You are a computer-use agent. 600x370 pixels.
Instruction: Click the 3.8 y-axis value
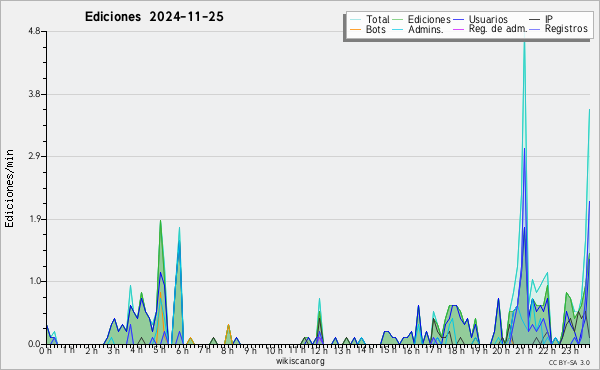click(34, 94)
